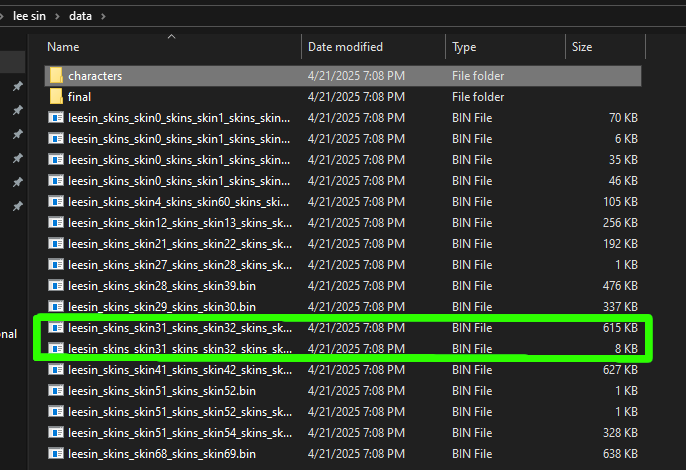Image resolution: width=686 pixels, height=470 pixels.
Task: Select file name leesin_skins_skin29_skins_skin30.bin
Action: click(x=162, y=307)
